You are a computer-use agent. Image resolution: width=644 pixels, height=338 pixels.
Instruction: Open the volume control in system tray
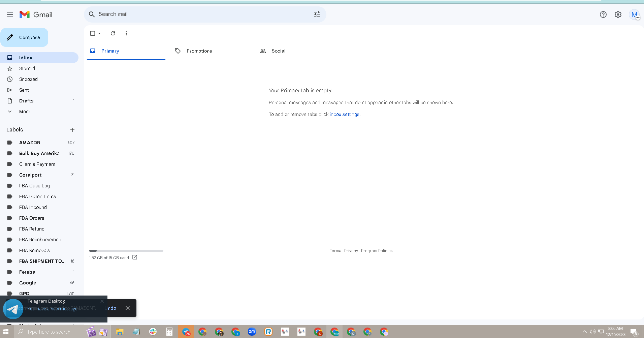(592, 332)
